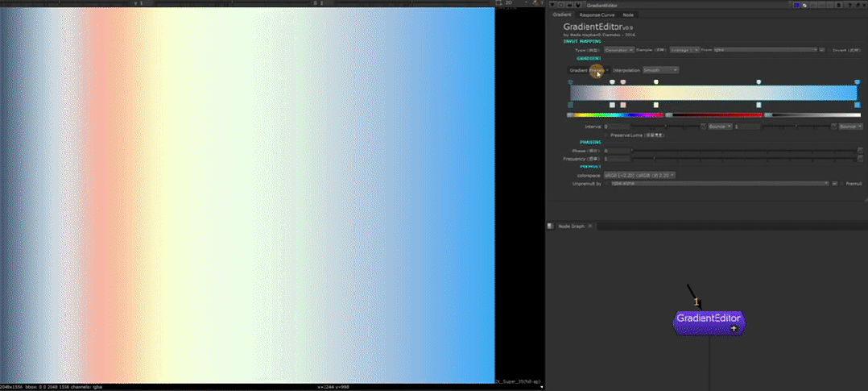Select the leftmost dark blue gradient stop handle

[x=570, y=82]
